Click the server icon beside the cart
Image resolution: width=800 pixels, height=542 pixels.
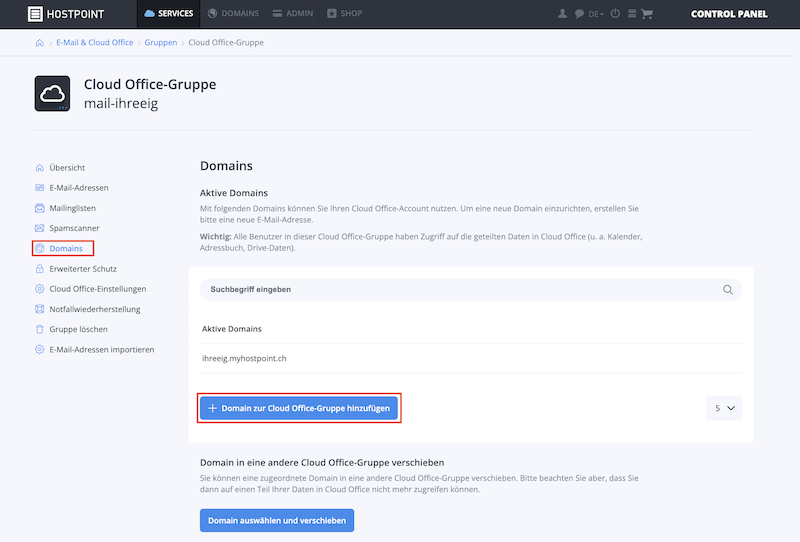pyautogui.click(x=632, y=14)
